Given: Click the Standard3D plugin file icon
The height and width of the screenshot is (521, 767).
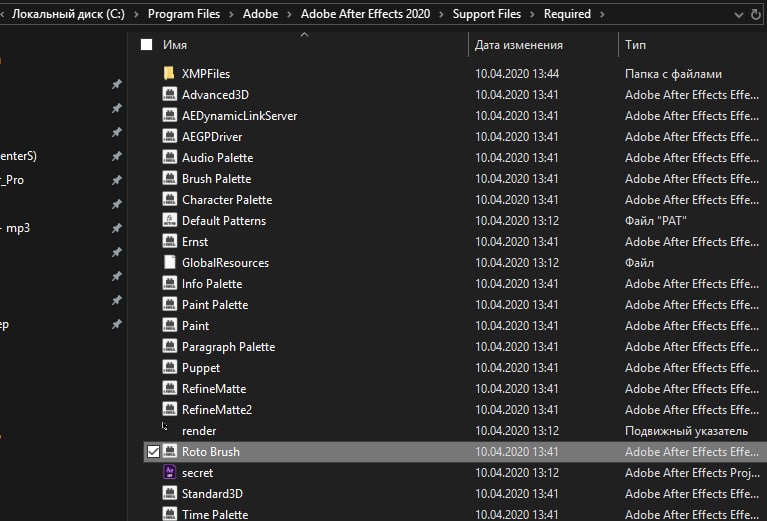Looking at the screenshot, I should [169, 493].
